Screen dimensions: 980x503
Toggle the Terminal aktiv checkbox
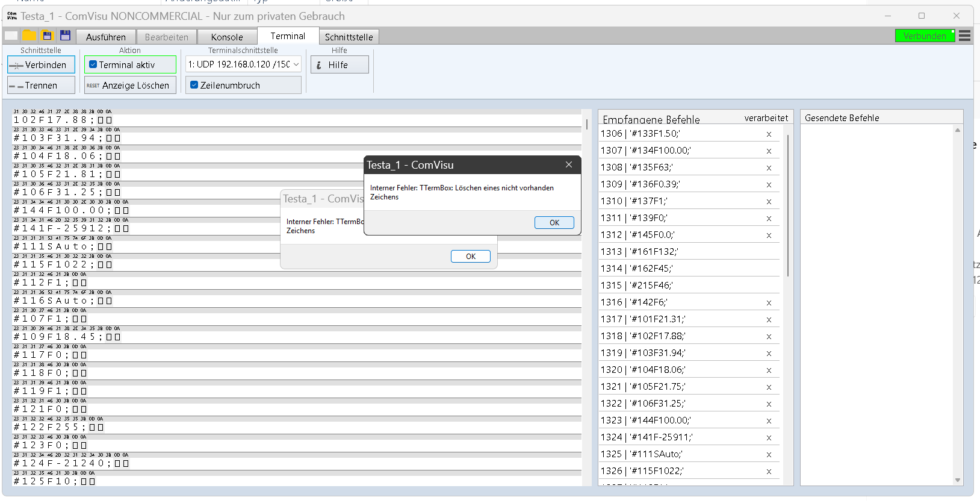click(x=93, y=64)
